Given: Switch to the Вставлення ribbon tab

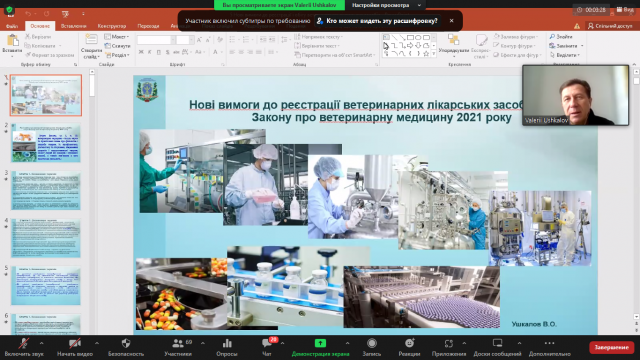Looking at the screenshot, I should pyautogui.click(x=73, y=26).
